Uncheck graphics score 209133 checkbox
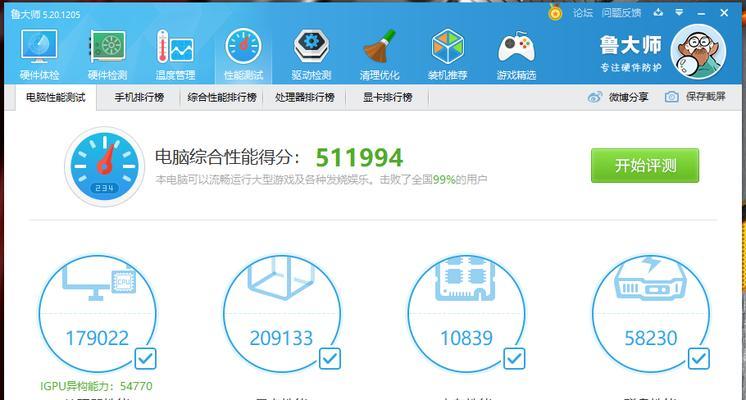 (x=330, y=359)
